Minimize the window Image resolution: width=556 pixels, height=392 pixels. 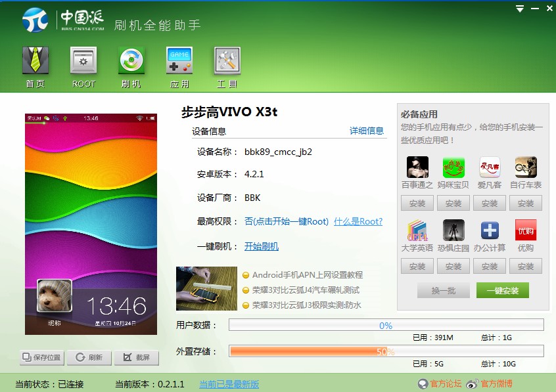coord(535,9)
